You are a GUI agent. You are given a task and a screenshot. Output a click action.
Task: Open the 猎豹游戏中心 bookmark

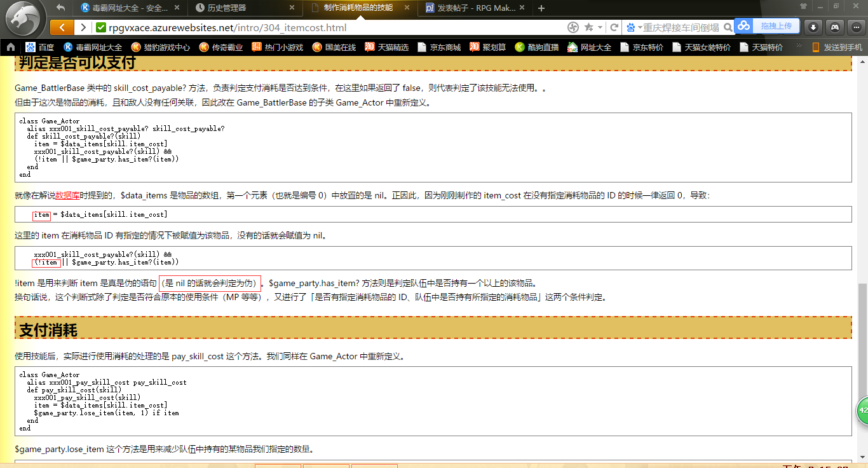(160, 47)
